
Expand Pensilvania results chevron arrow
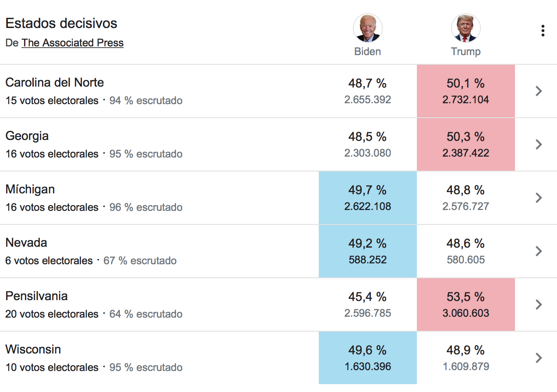point(539,304)
